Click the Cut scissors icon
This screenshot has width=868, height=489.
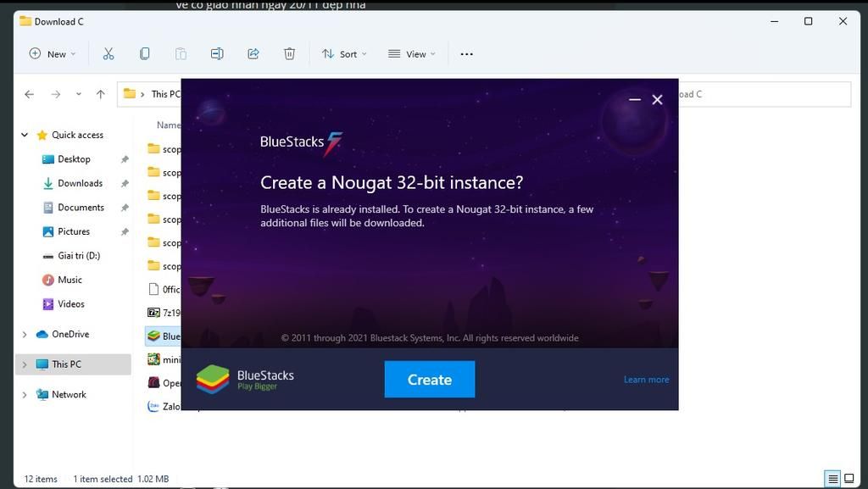coord(108,53)
